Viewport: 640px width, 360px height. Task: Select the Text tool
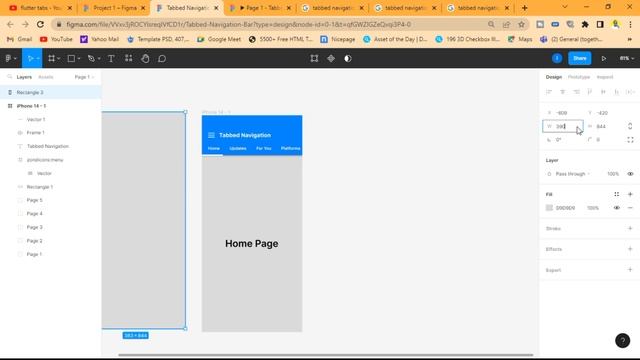tap(111, 58)
